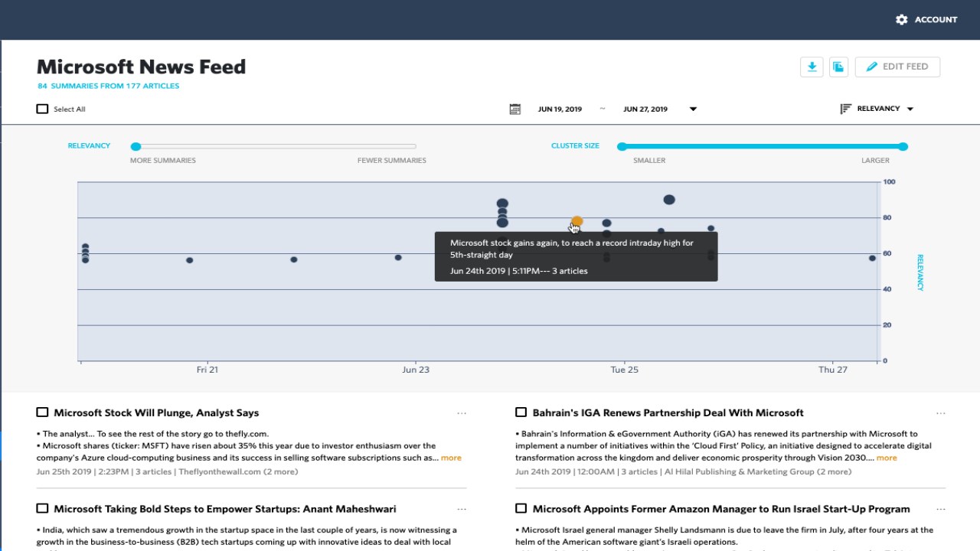Click the sort lines icon beside Relevancy

click(x=846, y=109)
